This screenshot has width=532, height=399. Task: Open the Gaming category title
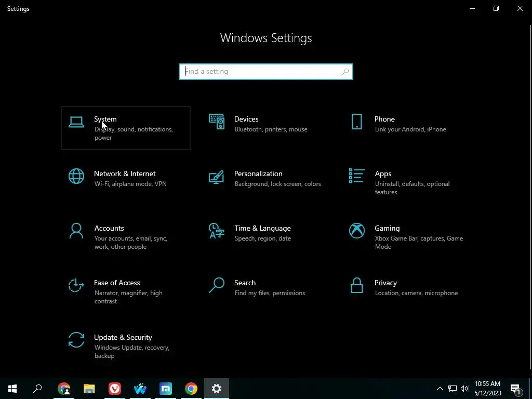387,229
